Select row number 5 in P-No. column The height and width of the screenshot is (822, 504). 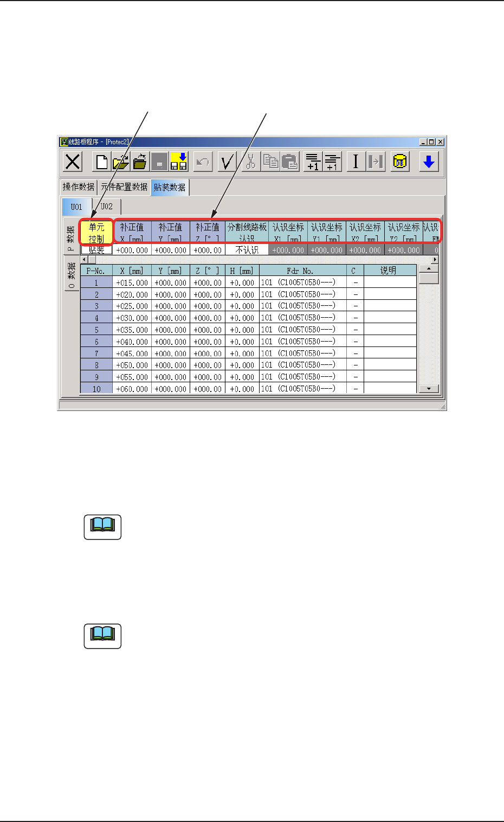click(96, 330)
